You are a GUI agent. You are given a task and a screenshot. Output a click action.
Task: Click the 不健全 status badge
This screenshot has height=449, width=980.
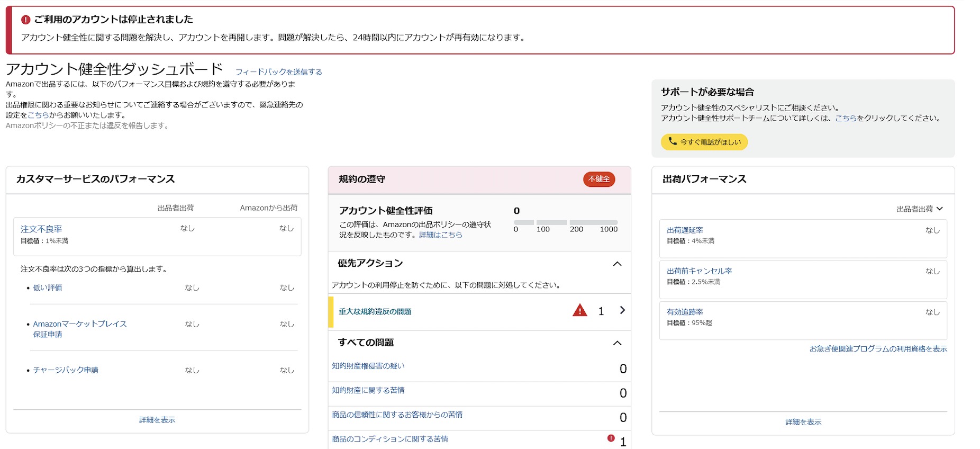[599, 179]
